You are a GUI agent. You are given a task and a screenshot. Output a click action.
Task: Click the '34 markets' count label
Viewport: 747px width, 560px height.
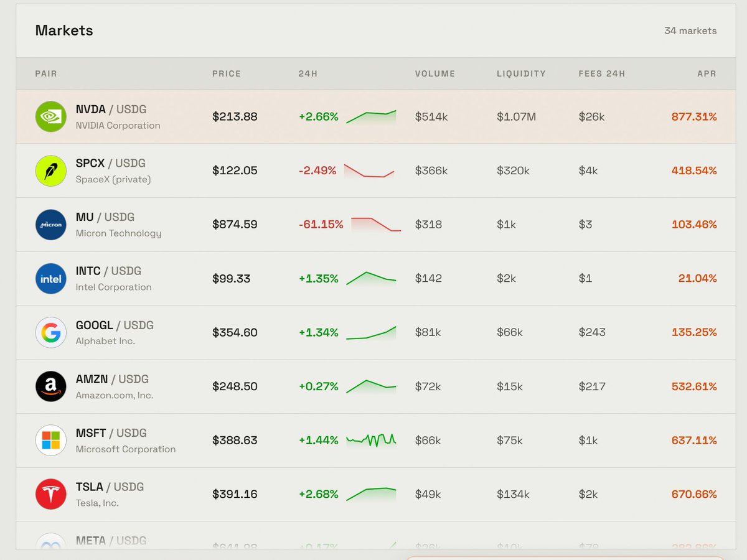(x=690, y=30)
